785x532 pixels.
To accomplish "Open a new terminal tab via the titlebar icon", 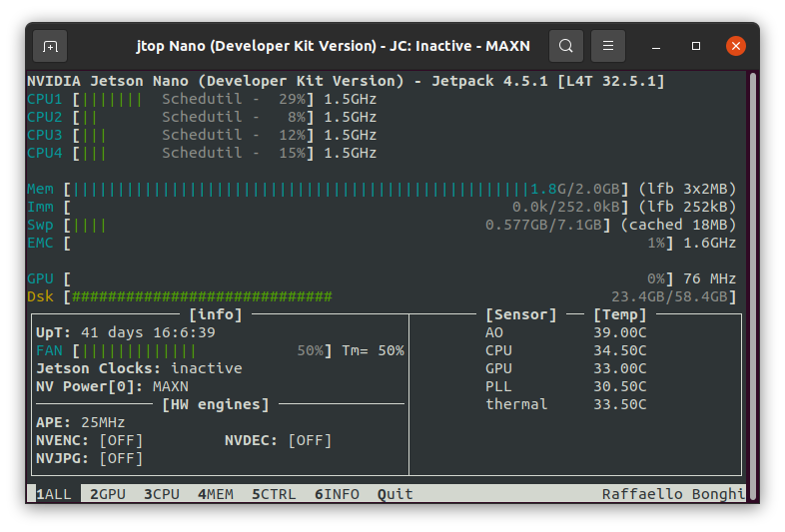I will click(x=50, y=46).
